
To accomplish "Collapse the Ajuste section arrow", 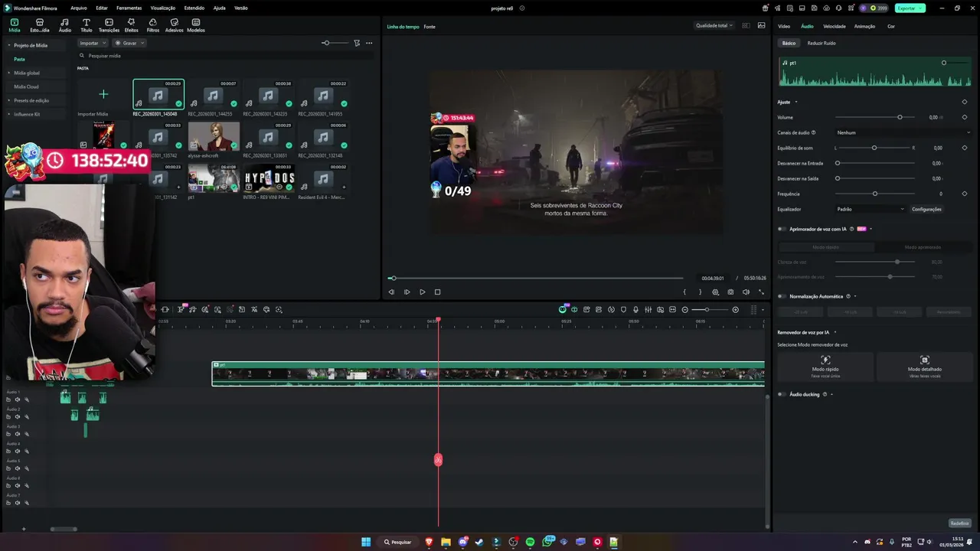I will (796, 102).
